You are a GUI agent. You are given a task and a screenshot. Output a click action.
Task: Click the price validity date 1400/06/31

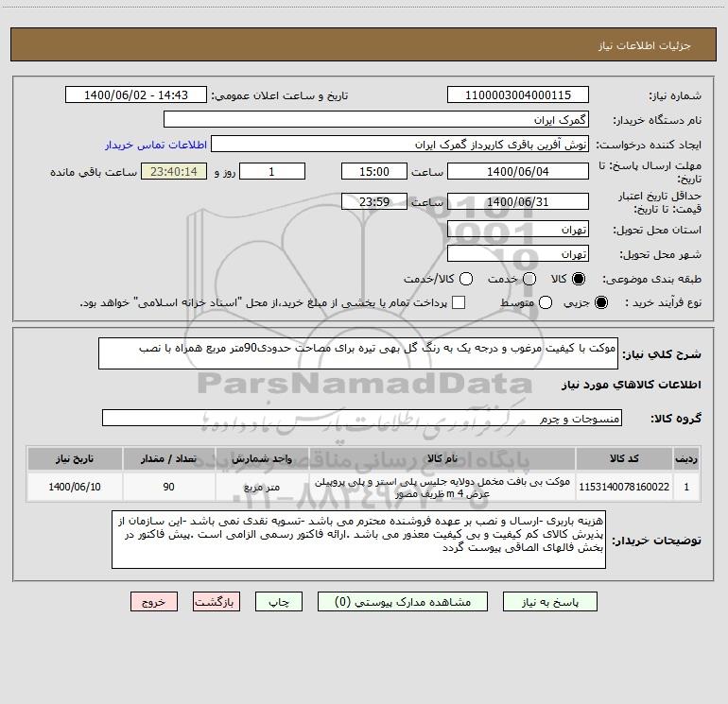point(518,202)
